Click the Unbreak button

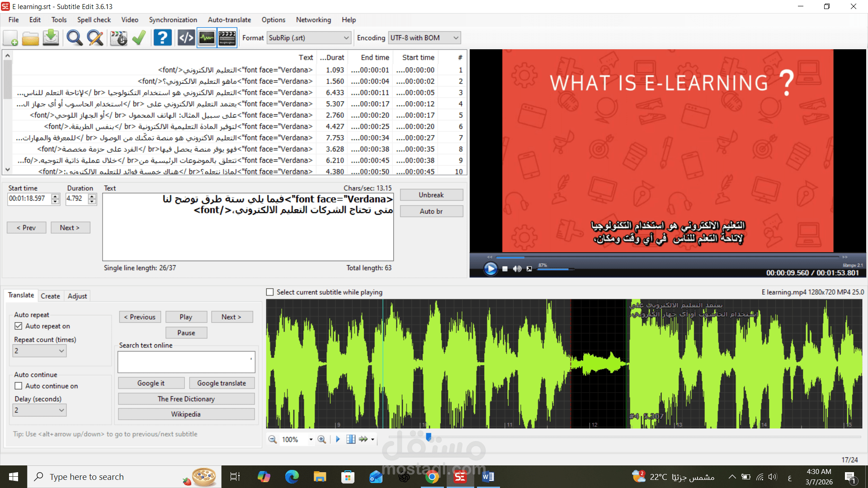point(431,195)
